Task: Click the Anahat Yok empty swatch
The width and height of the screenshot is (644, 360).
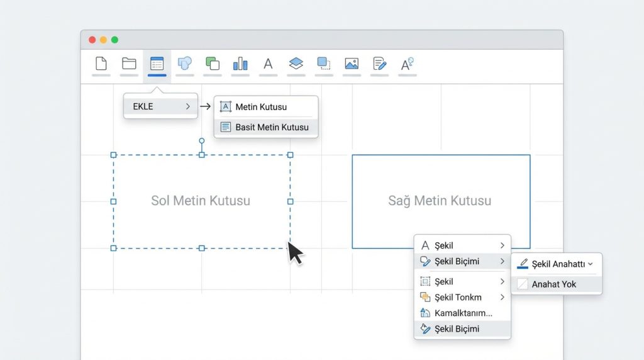Action: point(523,284)
